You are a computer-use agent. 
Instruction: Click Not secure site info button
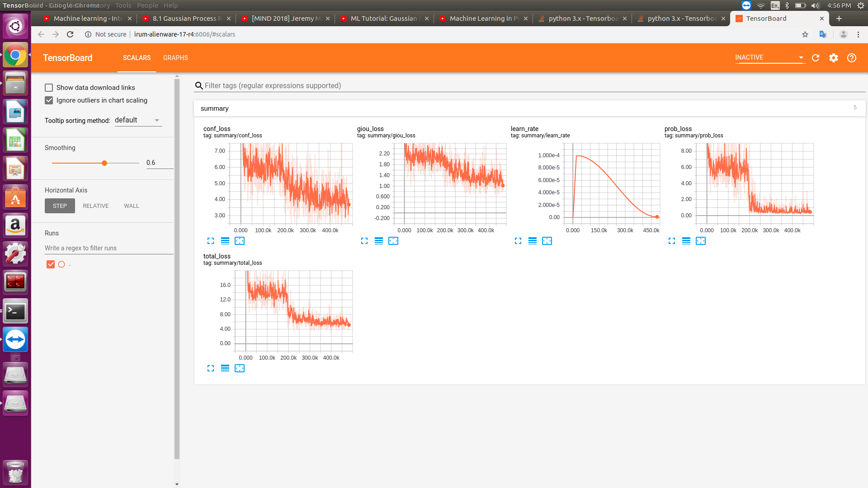pyautogui.click(x=106, y=34)
